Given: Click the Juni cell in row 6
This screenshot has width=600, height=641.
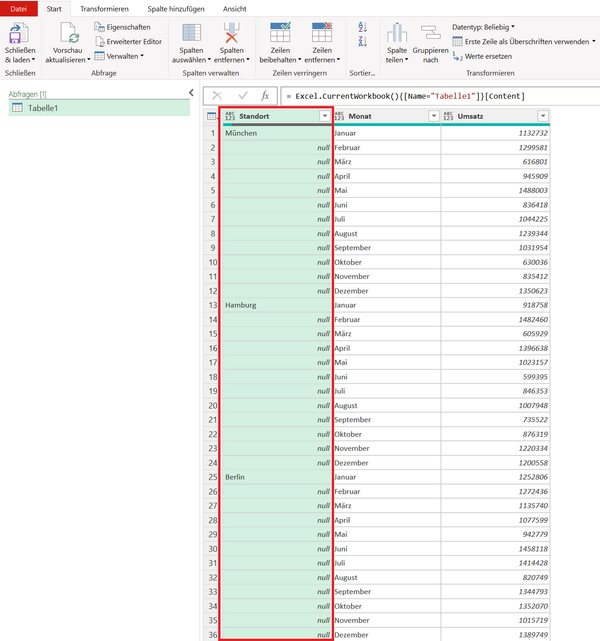Looking at the screenshot, I should [x=387, y=205].
